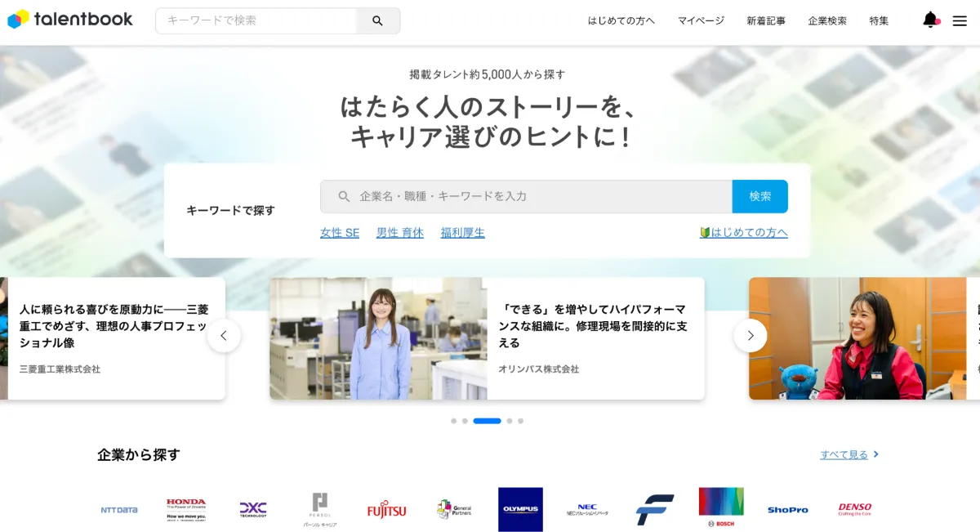Select the Fujitsu company logo
The image size is (980, 532).
click(x=386, y=510)
